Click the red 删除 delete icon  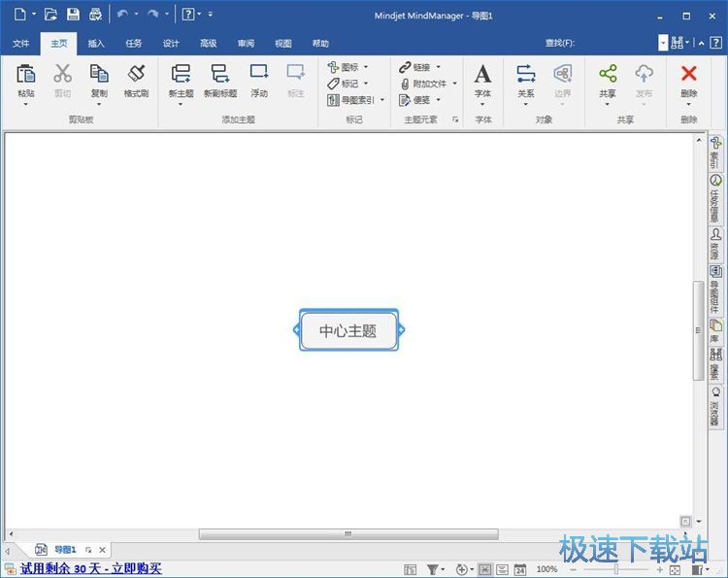tap(689, 75)
